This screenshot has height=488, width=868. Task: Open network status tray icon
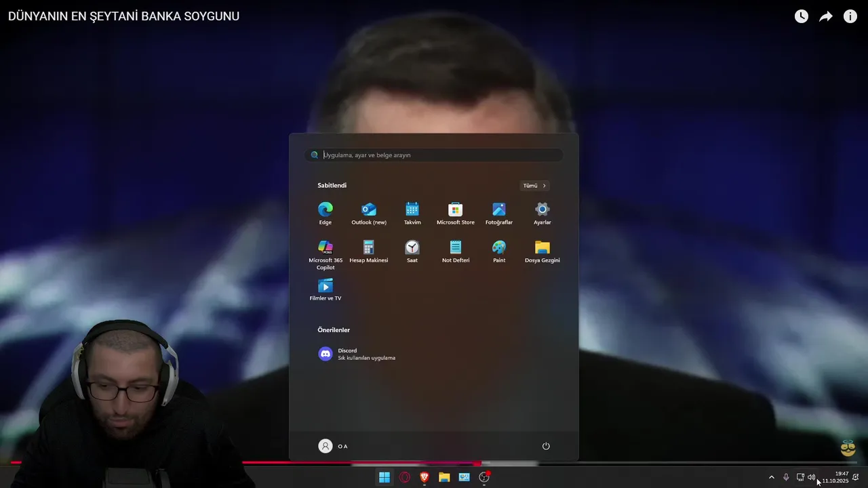click(800, 477)
